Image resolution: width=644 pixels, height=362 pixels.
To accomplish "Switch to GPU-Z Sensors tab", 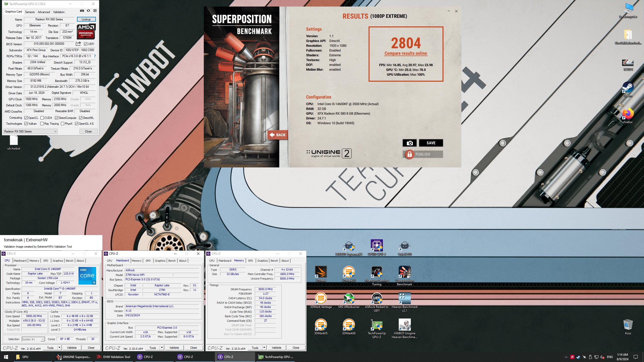I will click(30, 12).
